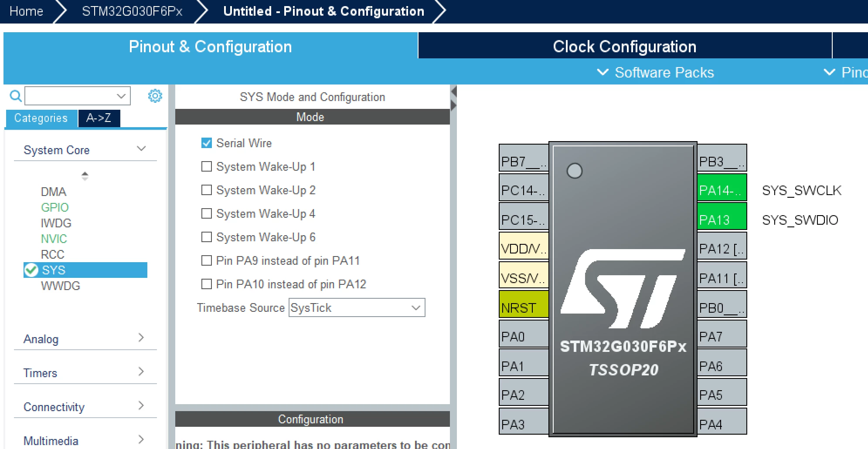This screenshot has height=449, width=868.
Task: Uncheck the Serial Wire checkbox
Action: click(x=207, y=143)
